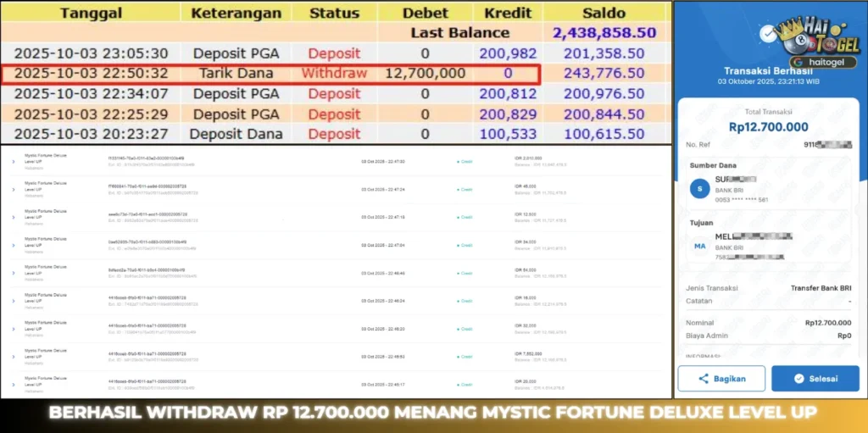Click the Saldo column header
Screen dimensions: 868x433
coord(604,13)
